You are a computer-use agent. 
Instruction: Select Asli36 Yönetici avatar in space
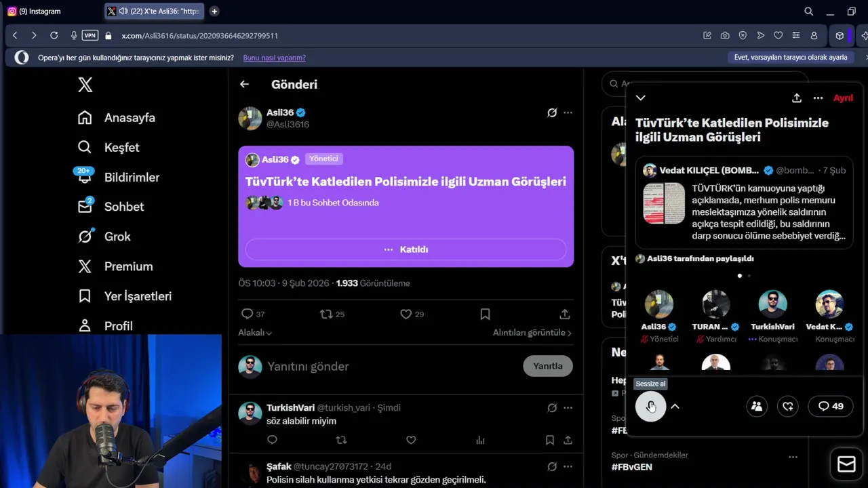pos(659,304)
